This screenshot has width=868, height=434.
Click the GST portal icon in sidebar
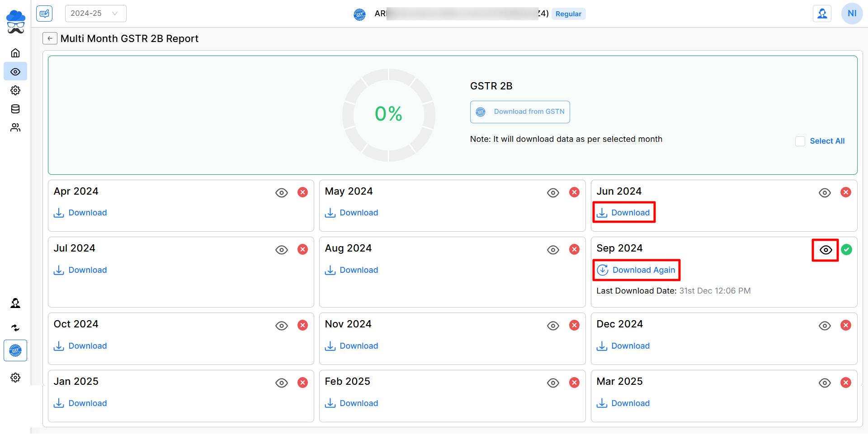(15, 350)
